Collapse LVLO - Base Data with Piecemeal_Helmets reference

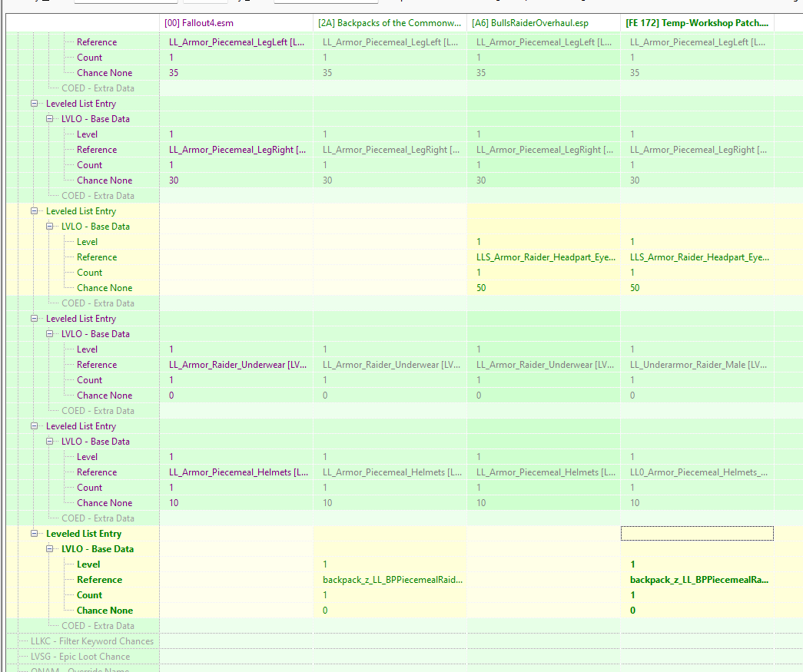[x=49, y=441]
